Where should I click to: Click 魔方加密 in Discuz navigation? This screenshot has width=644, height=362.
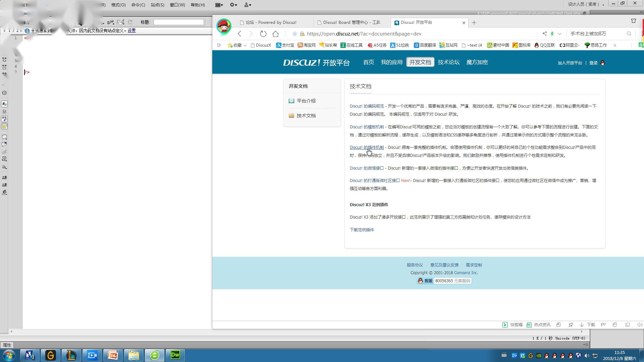coord(477,62)
